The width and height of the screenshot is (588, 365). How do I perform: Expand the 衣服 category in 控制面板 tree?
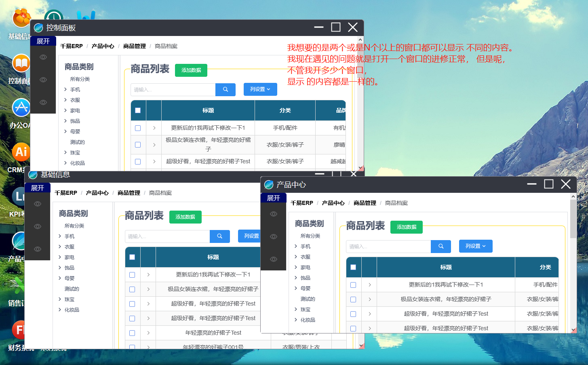pyautogui.click(x=65, y=100)
